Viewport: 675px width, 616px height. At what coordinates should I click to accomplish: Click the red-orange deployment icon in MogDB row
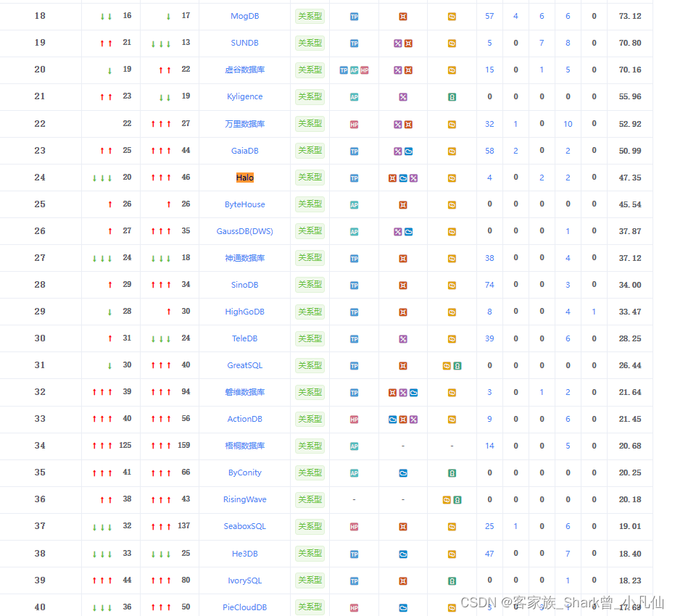pos(403,17)
